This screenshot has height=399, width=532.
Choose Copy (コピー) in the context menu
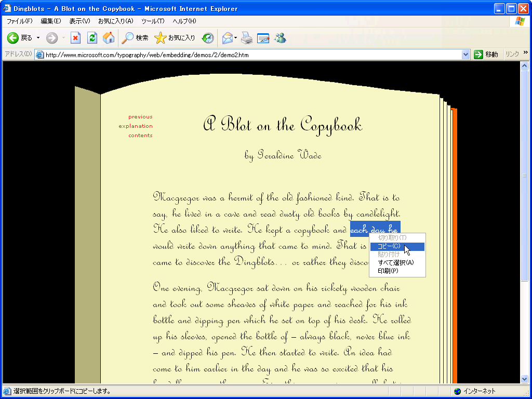(x=389, y=246)
